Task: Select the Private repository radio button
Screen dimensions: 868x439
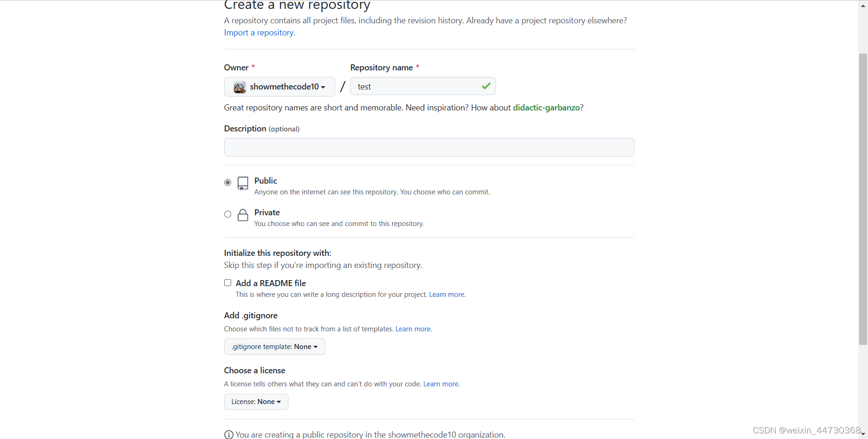Action: pyautogui.click(x=227, y=214)
